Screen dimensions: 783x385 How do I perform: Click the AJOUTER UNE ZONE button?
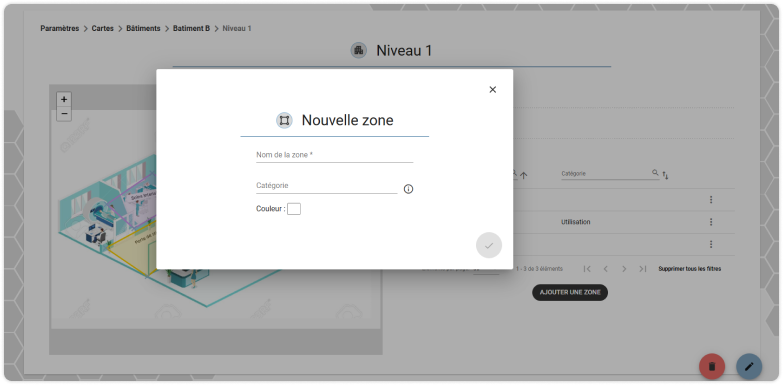click(570, 292)
